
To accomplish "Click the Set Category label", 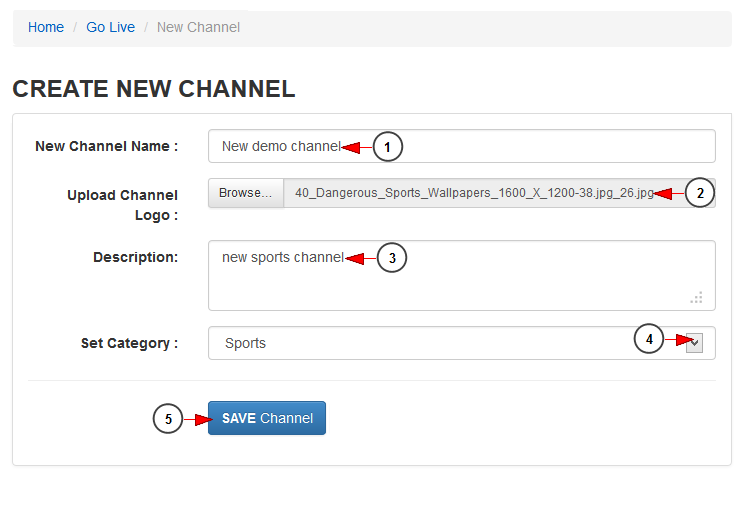I will [x=129, y=343].
